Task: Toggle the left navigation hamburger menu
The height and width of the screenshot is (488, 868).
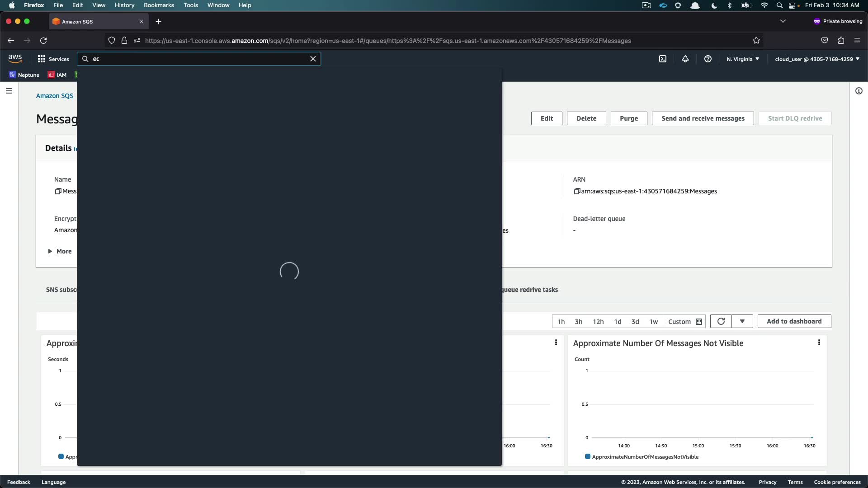Action: 9,91
